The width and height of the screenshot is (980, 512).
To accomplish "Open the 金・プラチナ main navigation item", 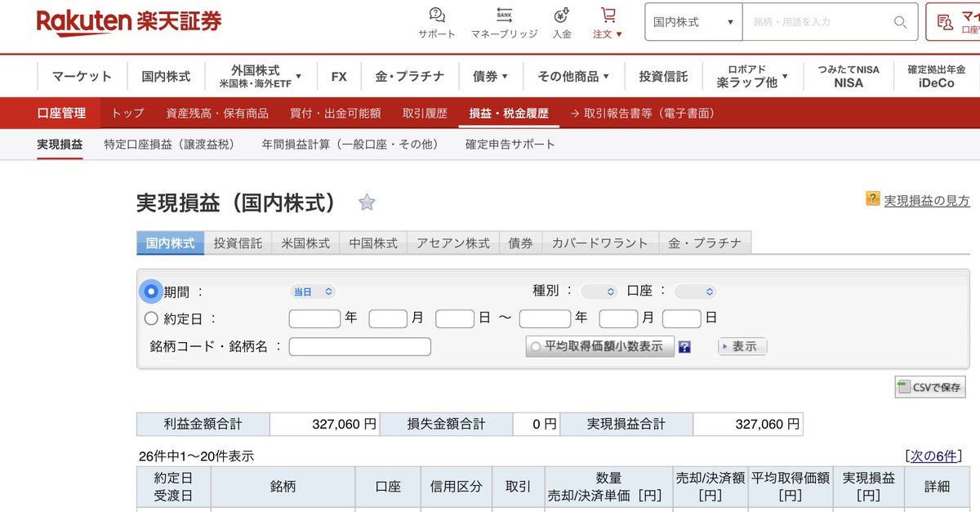I will coord(410,76).
